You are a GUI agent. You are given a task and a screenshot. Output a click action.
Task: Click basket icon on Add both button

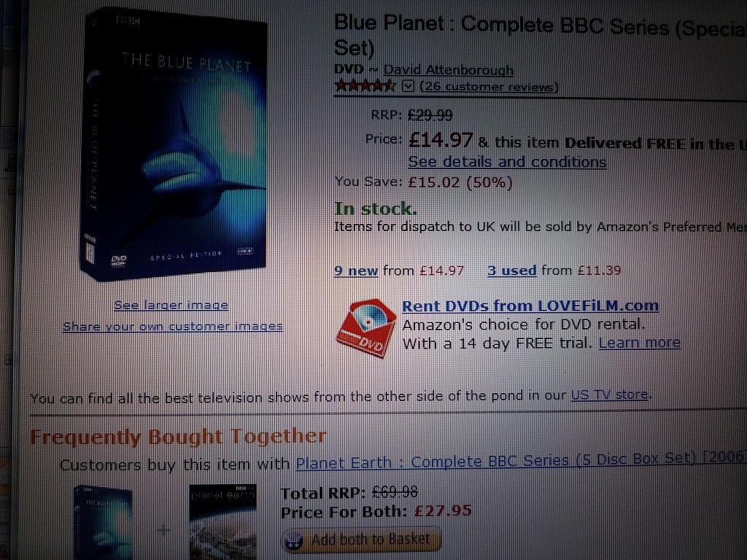294,540
